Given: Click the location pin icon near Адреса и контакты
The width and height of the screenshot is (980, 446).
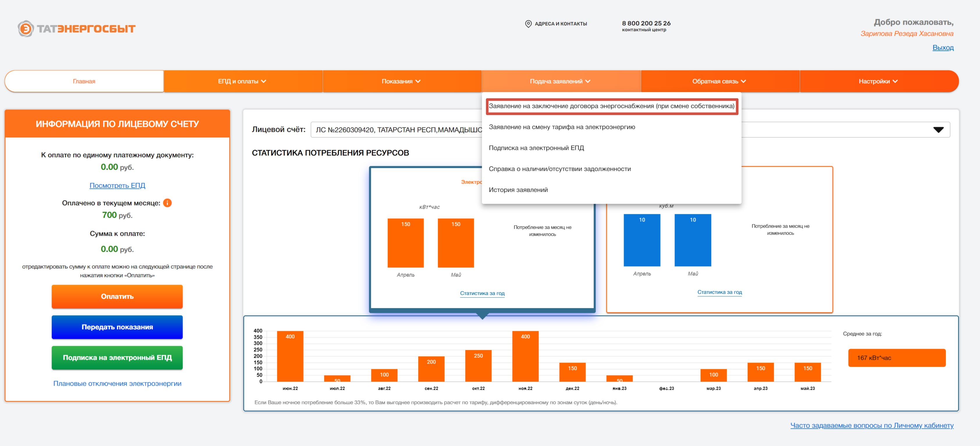Looking at the screenshot, I should pos(528,24).
